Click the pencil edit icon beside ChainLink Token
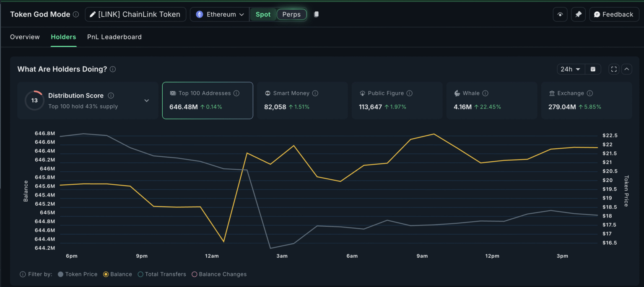This screenshot has height=287, width=644. click(92, 14)
